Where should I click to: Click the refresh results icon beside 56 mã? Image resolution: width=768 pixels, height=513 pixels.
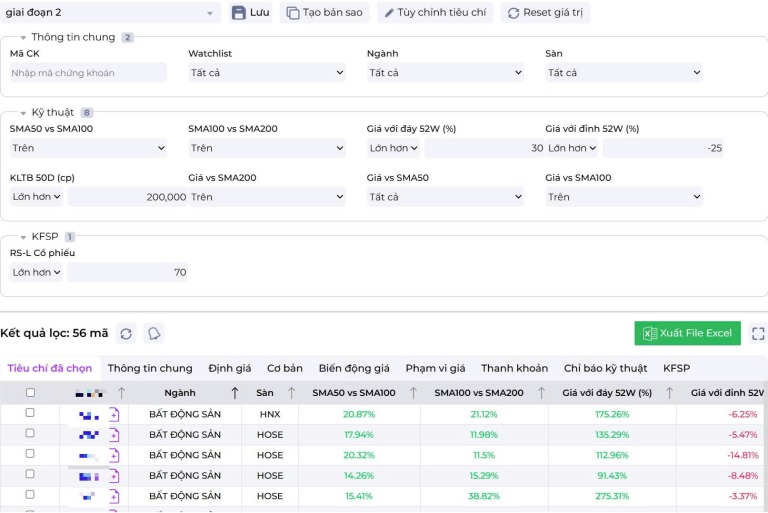point(126,334)
